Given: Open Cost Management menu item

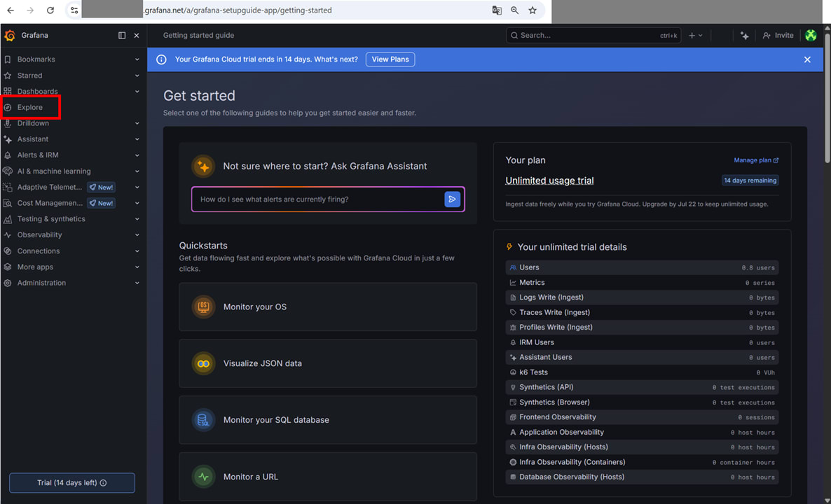Looking at the screenshot, I should pos(50,203).
